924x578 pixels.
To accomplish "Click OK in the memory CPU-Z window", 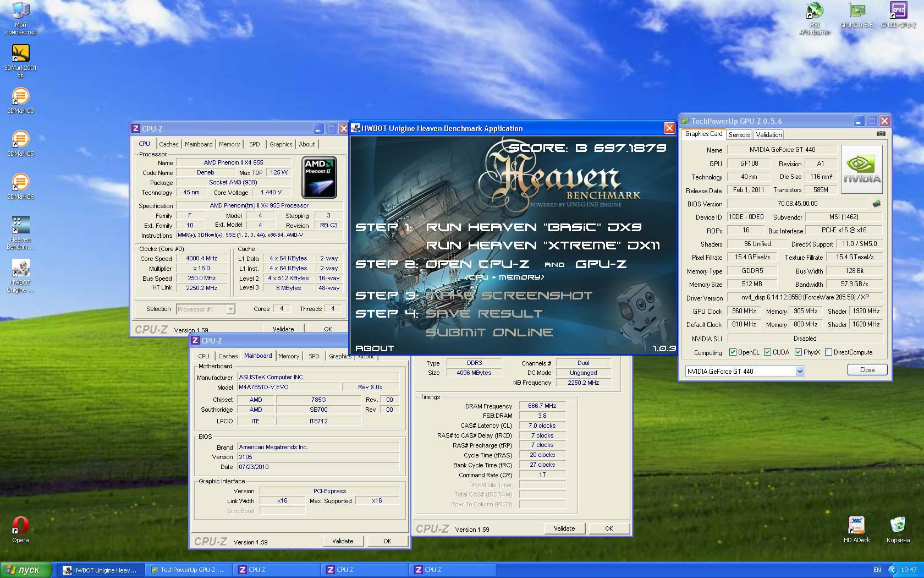I will [x=609, y=528].
